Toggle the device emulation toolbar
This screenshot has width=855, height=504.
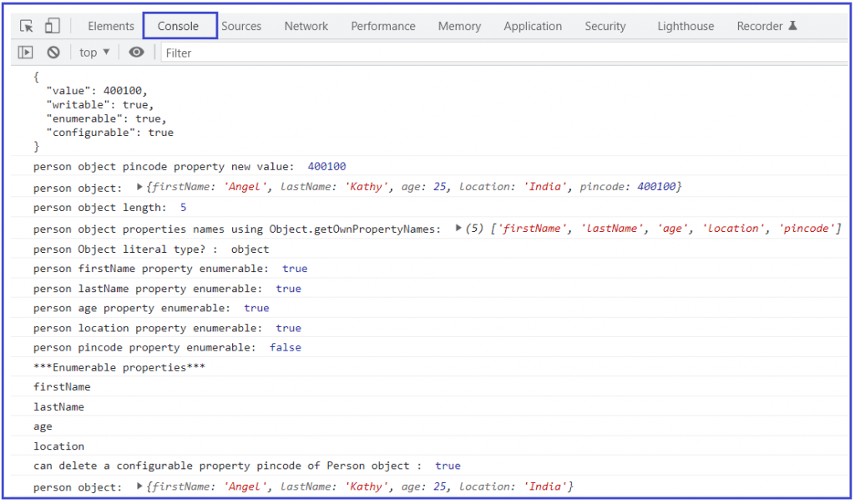click(52, 26)
